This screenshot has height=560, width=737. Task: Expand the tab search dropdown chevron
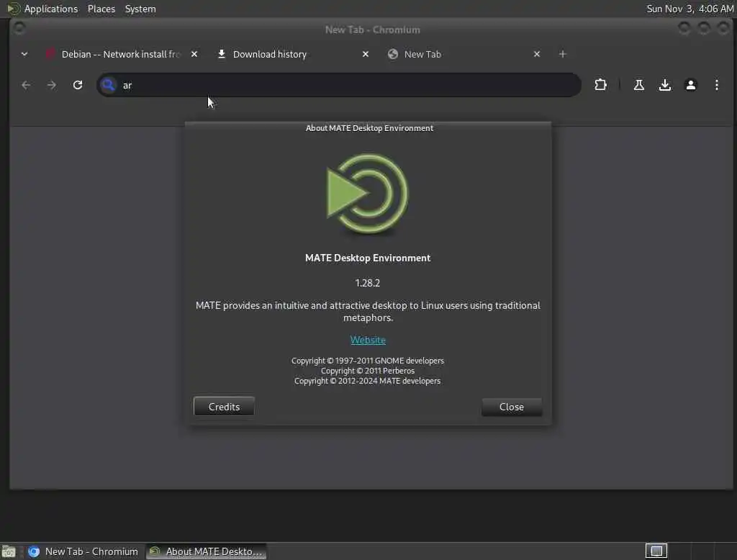click(24, 54)
